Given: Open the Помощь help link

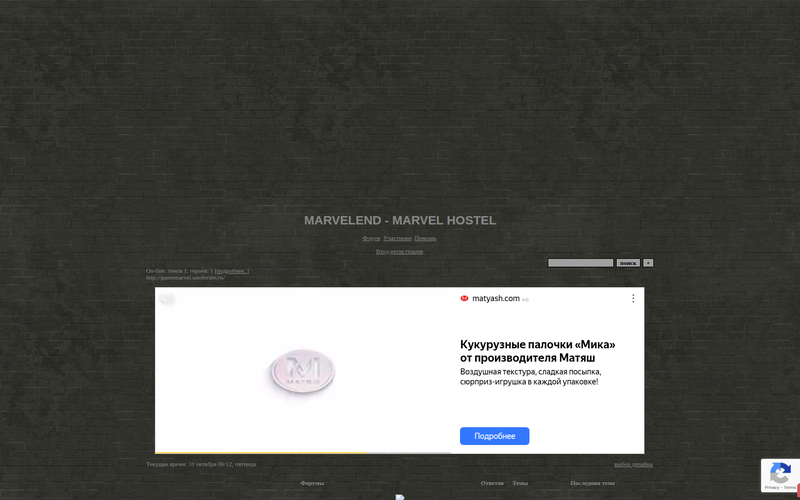Looking at the screenshot, I should click(x=425, y=238).
